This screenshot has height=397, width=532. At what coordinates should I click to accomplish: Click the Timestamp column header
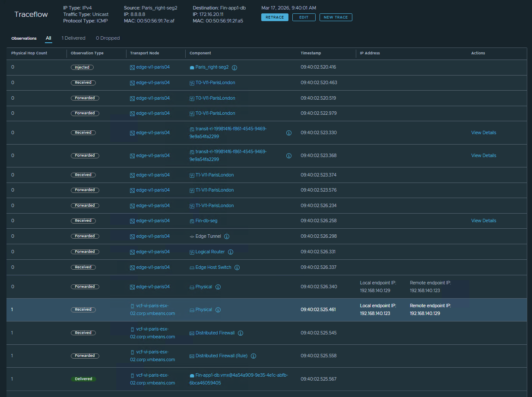311,53
